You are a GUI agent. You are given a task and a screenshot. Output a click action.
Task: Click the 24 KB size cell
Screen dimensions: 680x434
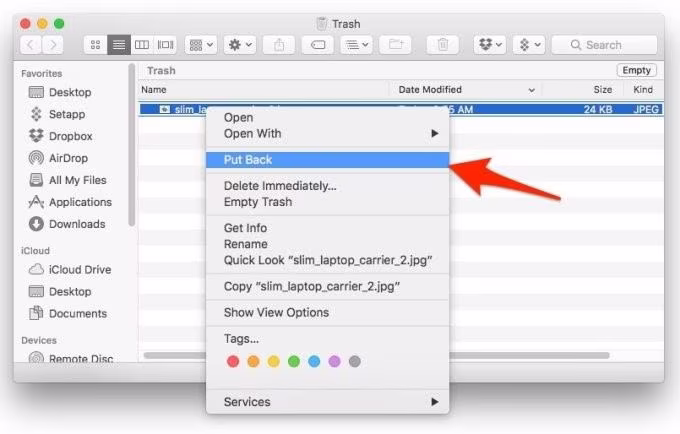pyautogui.click(x=598, y=109)
